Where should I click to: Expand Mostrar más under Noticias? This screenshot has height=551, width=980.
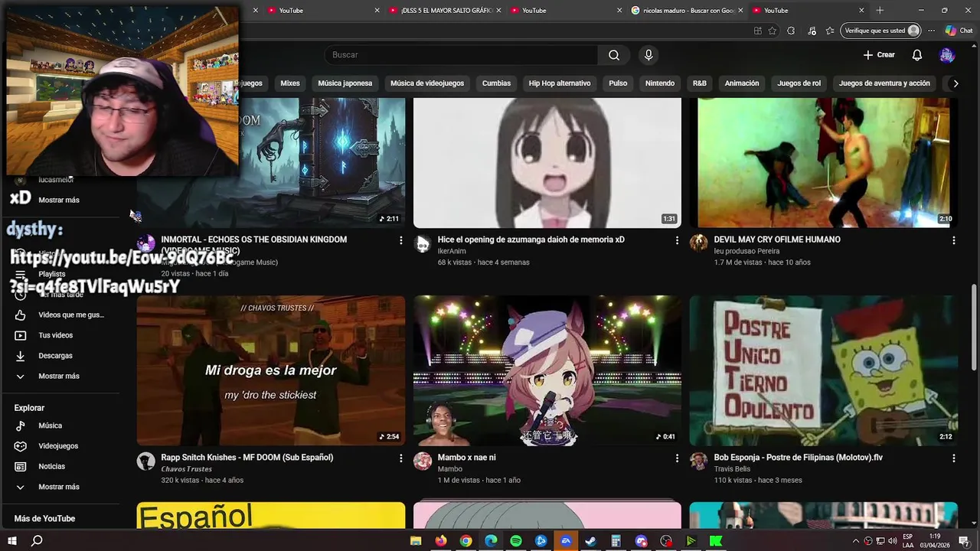point(60,487)
